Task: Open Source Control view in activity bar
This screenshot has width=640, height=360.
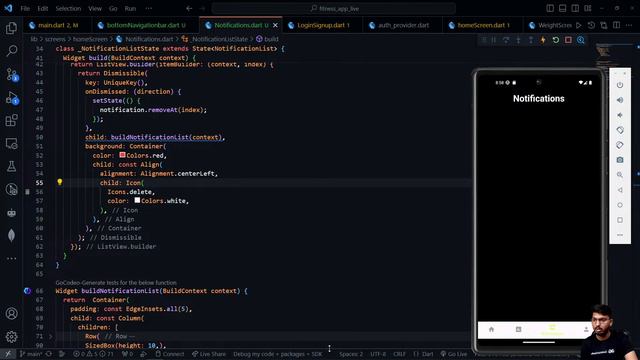Action: pos(11,75)
